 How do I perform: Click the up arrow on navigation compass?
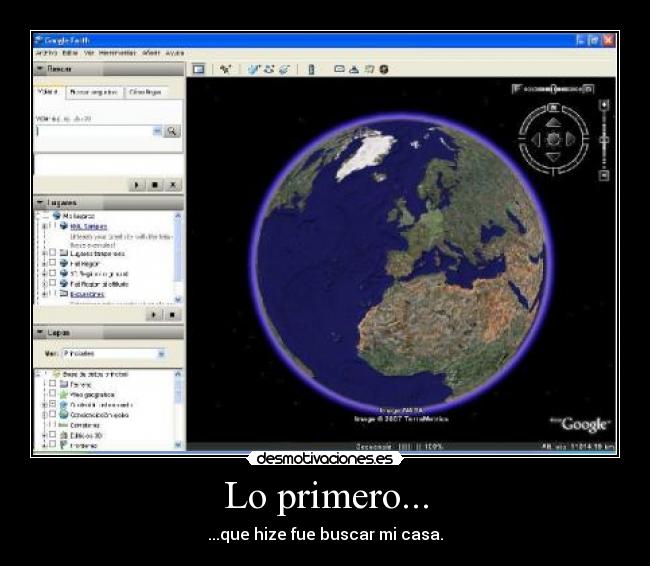[x=553, y=122]
